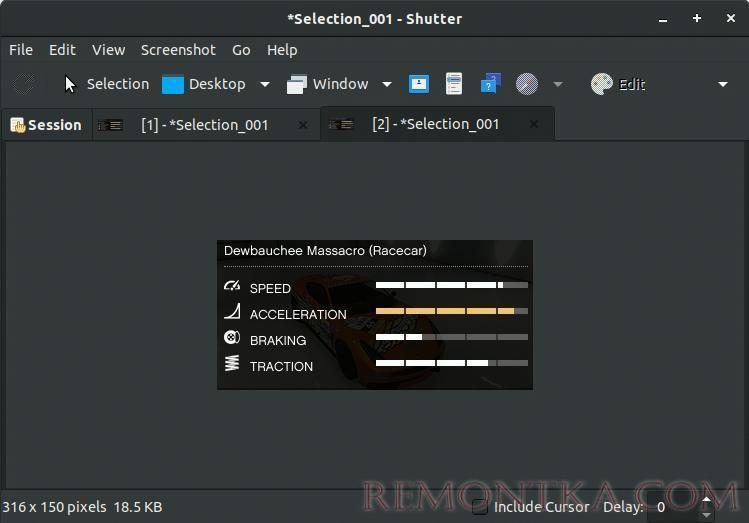Click the 18.5 KB file size text
This screenshot has height=523, width=749.
(138, 507)
